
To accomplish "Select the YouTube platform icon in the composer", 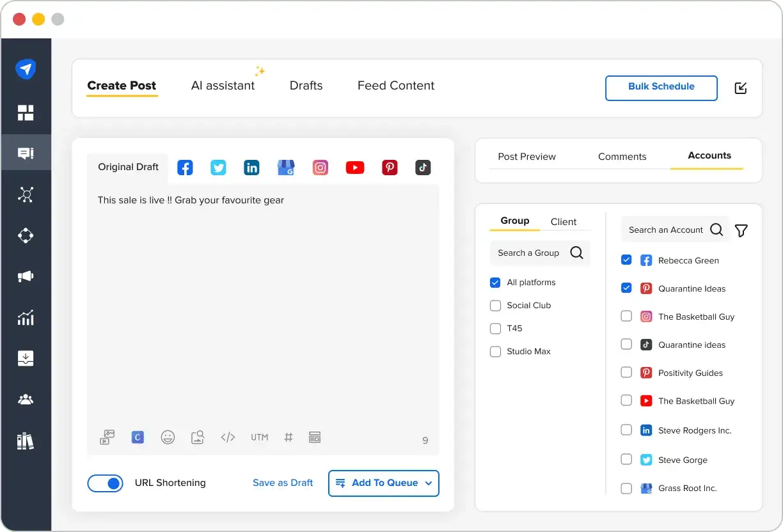I will (x=355, y=167).
